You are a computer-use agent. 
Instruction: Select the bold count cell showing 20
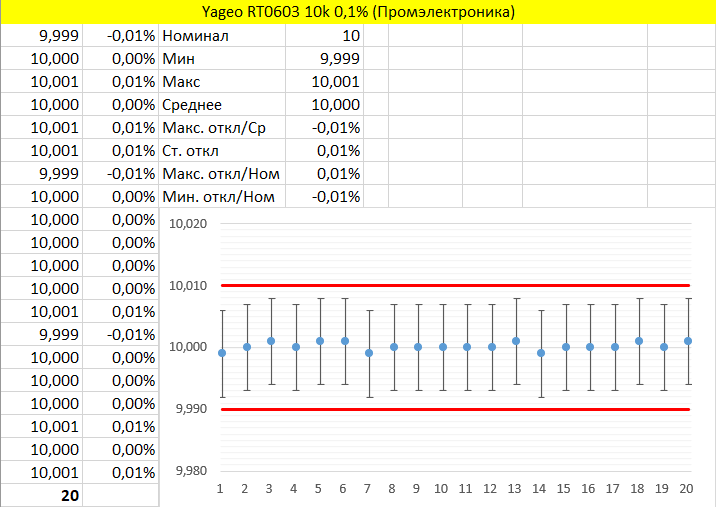point(42,495)
